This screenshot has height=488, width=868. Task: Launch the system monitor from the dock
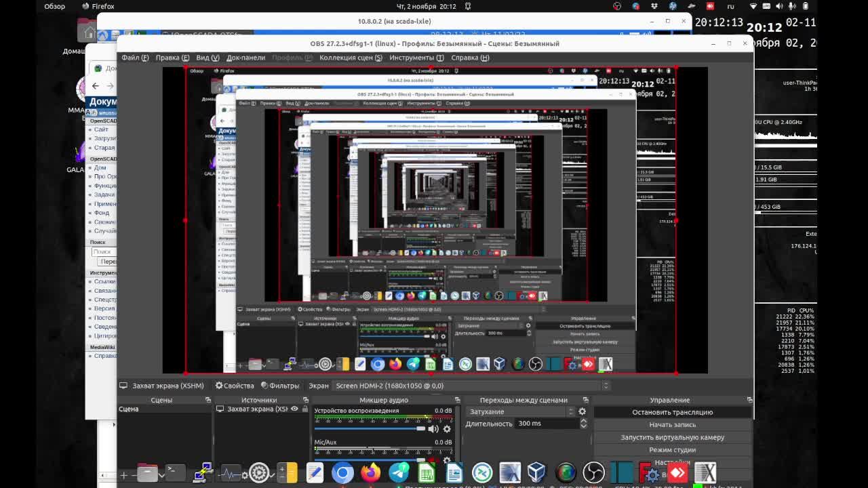pyautogui.click(x=231, y=472)
